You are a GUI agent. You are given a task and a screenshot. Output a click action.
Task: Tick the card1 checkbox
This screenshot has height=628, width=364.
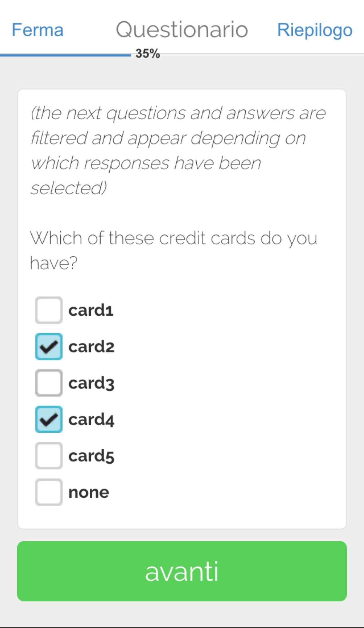(x=49, y=310)
